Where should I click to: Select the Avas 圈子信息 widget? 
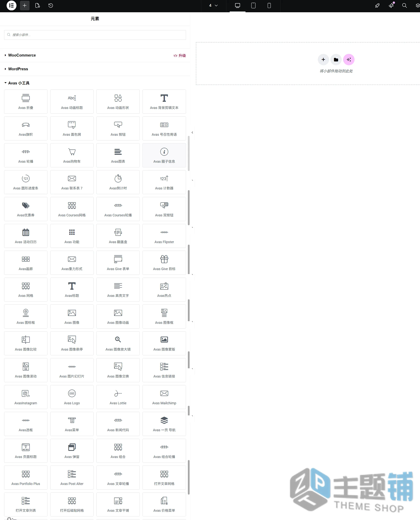coord(164,155)
